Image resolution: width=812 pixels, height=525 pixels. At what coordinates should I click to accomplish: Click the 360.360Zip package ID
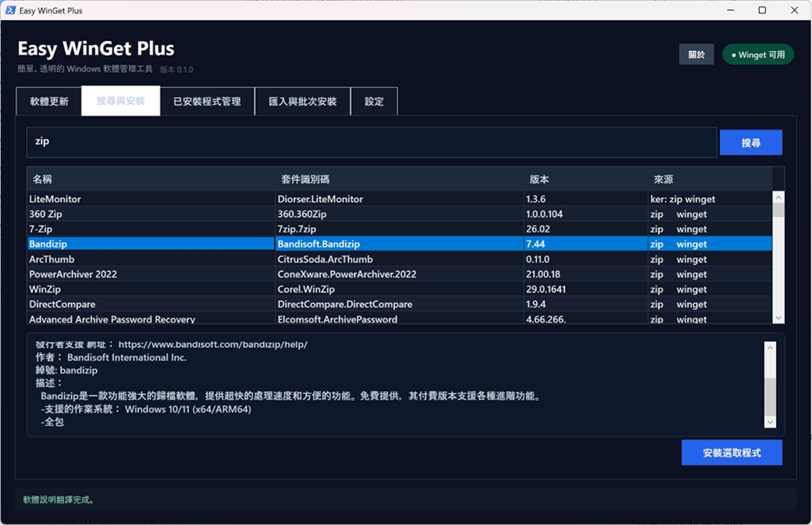(302, 214)
